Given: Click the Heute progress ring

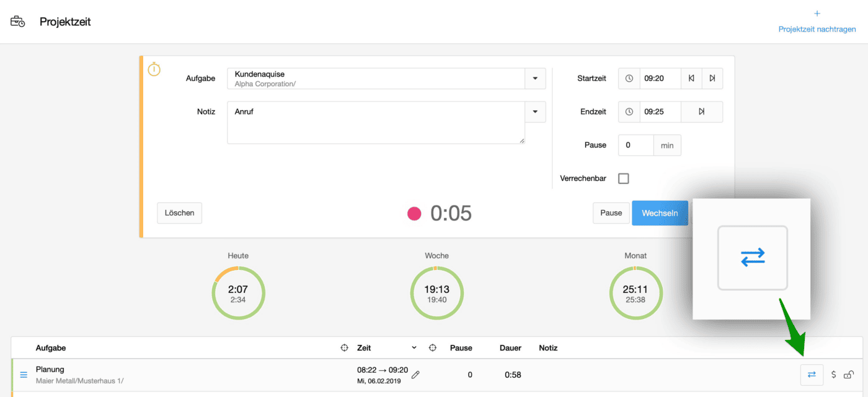Looking at the screenshot, I should tap(238, 293).
